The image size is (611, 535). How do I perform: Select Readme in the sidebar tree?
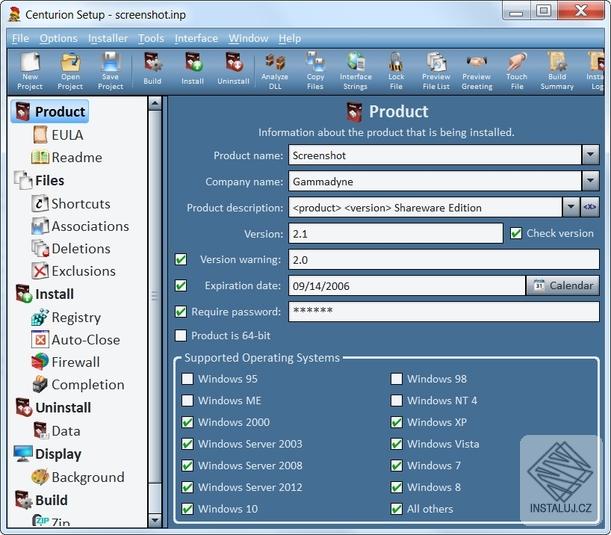tap(67, 157)
